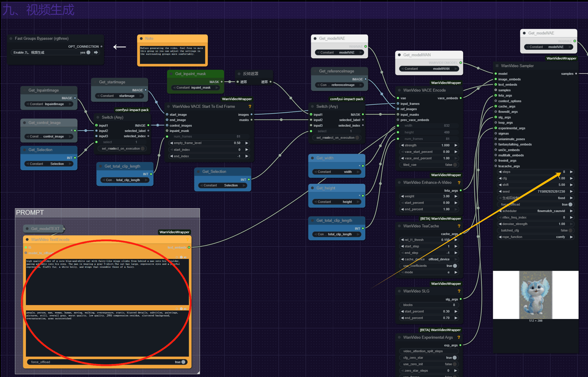Open the rope_function comfy dropdown
The height and width of the screenshot is (377, 588).
(x=560, y=237)
